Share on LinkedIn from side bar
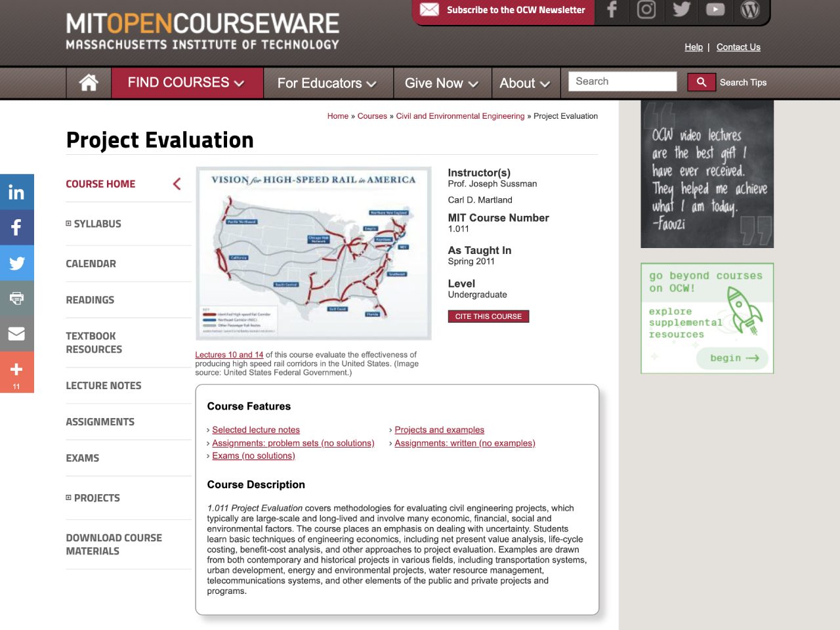Image resolution: width=840 pixels, height=630 pixels. pyautogui.click(x=17, y=192)
